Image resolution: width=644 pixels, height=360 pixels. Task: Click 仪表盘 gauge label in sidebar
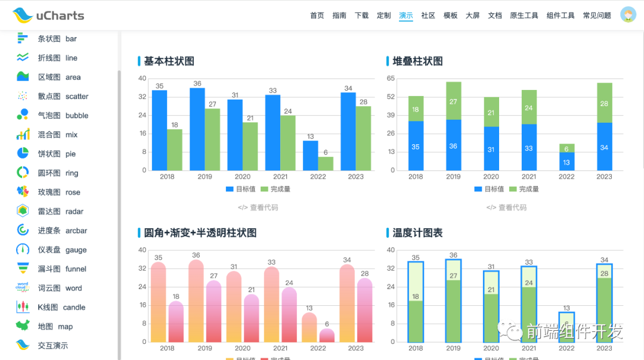pos(62,250)
